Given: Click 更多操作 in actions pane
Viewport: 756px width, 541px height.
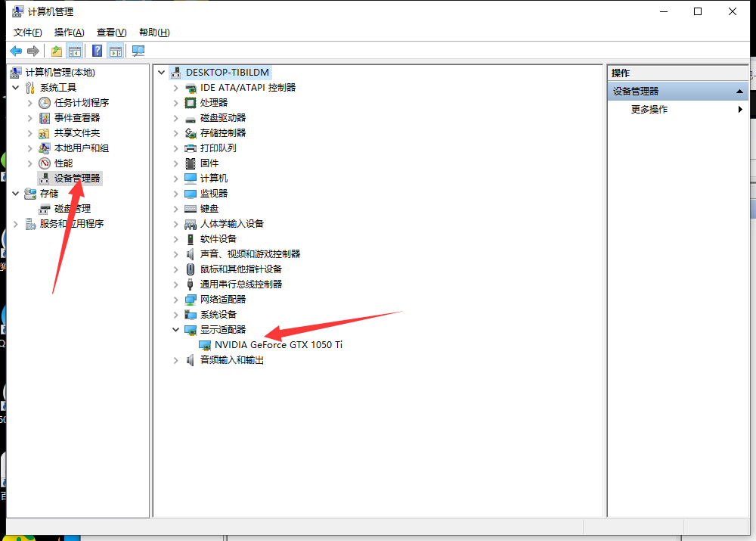Looking at the screenshot, I should tap(649, 109).
